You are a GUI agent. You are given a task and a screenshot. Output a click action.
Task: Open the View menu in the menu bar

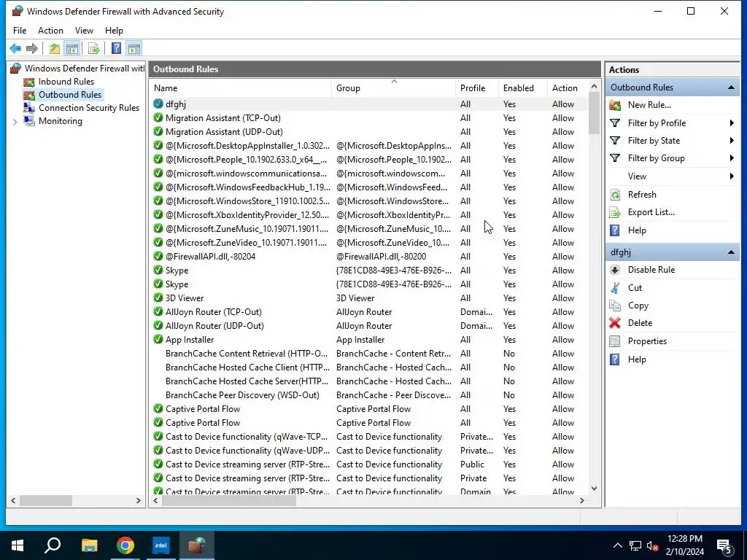coord(84,31)
